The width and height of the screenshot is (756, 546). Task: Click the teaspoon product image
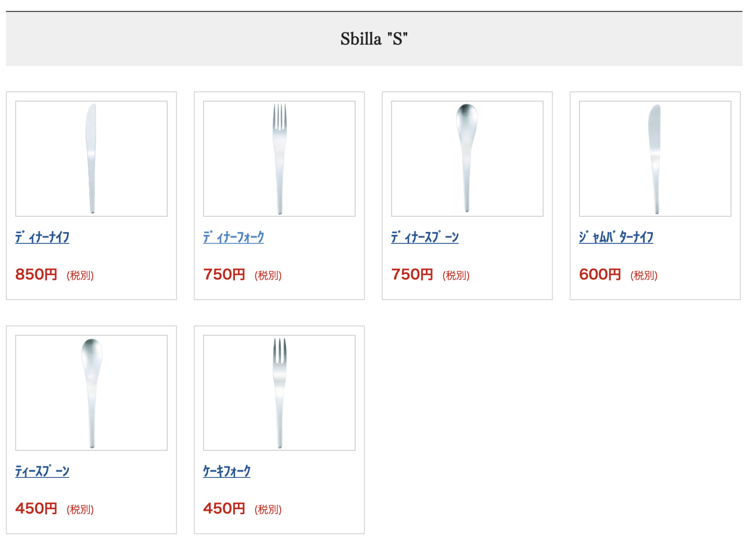(91, 392)
